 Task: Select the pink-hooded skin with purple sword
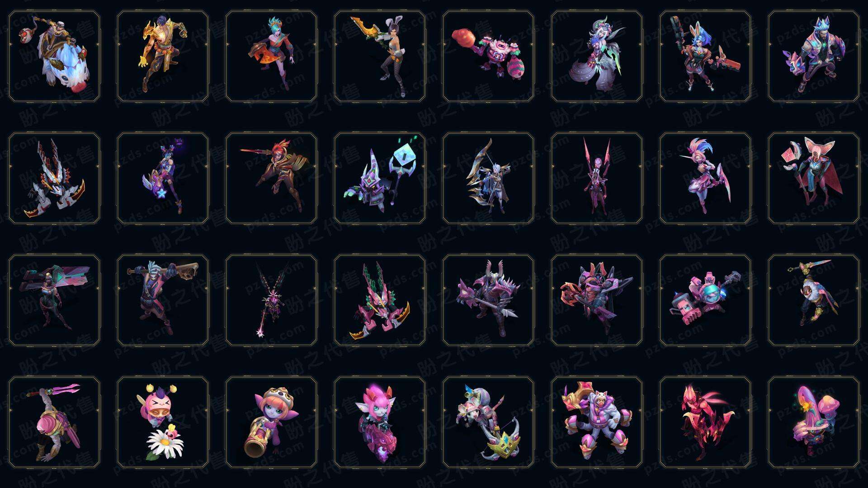pos(54,422)
